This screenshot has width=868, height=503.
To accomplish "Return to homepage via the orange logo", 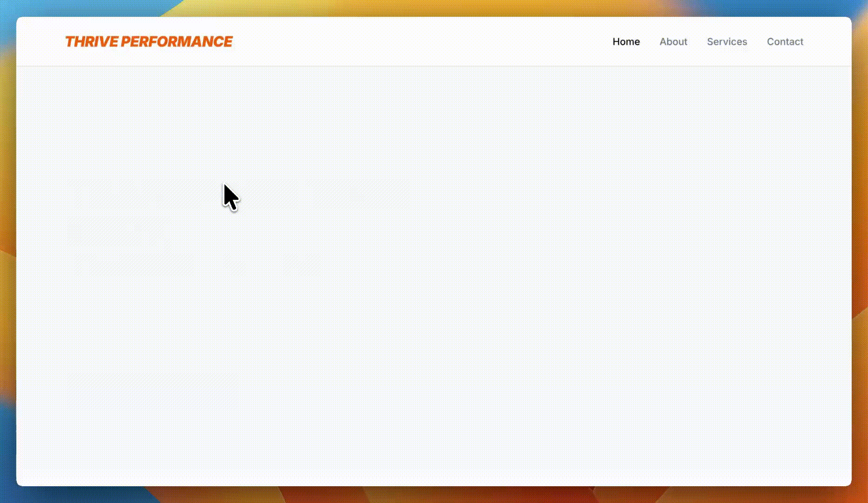I will click(149, 41).
